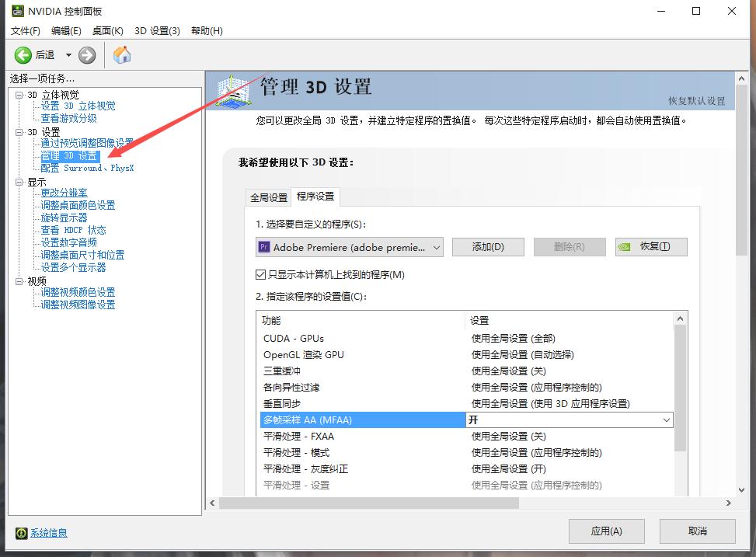Open 3D 设置(3) menu
The height and width of the screenshot is (557, 756).
(x=157, y=31)
